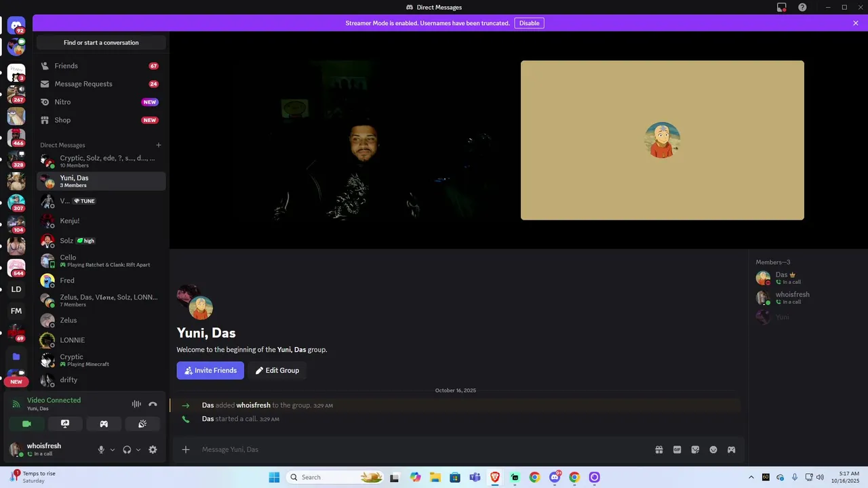Screen dimensions: 868x488
Task: Open the LD server icon
Action: pos(16,289)
